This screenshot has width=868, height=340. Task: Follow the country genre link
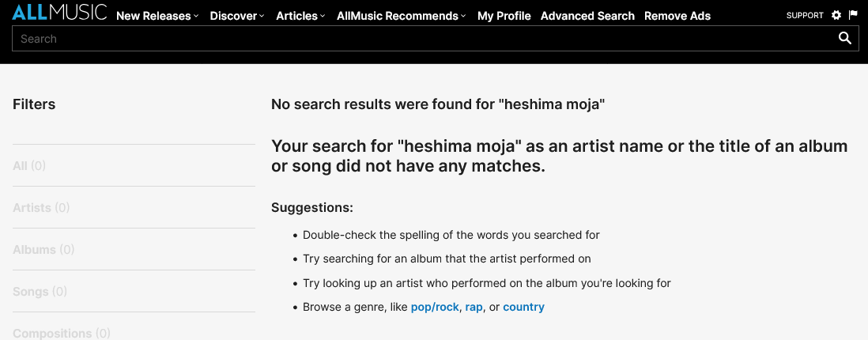pyautogui.click(x=523, y=307)
